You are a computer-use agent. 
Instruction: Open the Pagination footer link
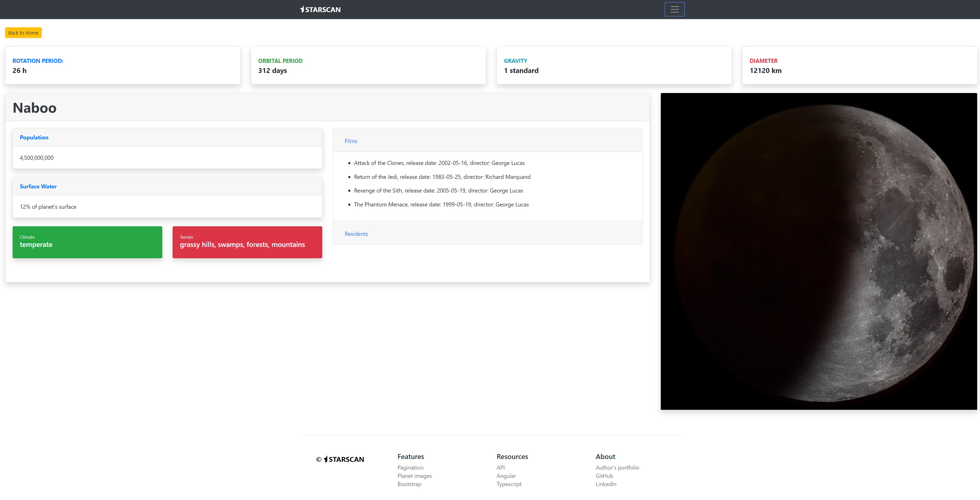tap(410, 467)
